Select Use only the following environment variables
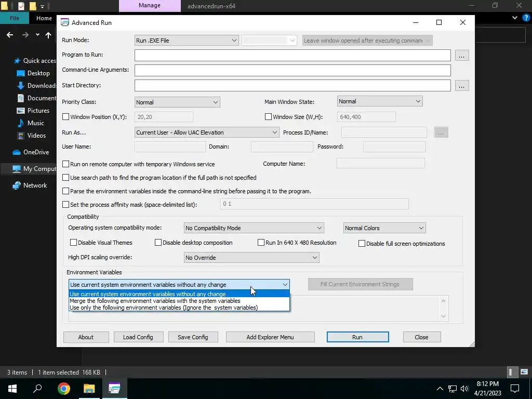532x399 pixels. (179, 308)
